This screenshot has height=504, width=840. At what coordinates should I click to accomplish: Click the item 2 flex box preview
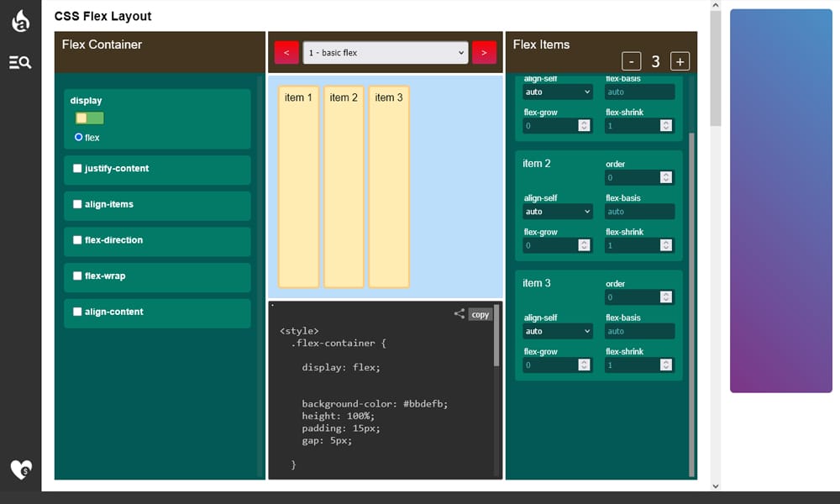coord(344,186)
